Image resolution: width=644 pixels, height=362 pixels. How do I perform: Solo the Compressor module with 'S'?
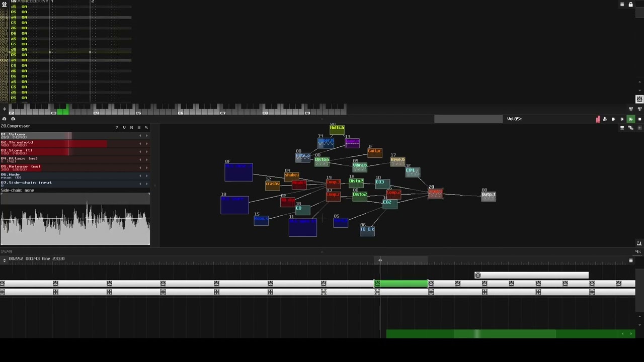[x=146, y=128]
